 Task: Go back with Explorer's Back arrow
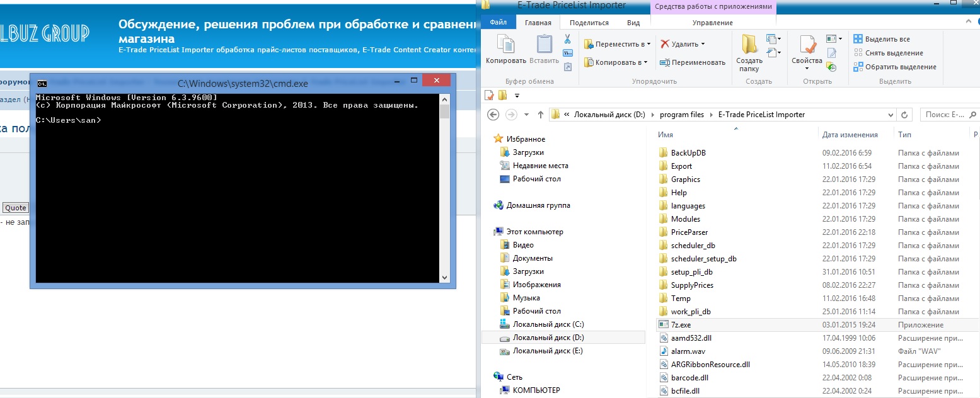pyautogui.click(x=493, y=115)
